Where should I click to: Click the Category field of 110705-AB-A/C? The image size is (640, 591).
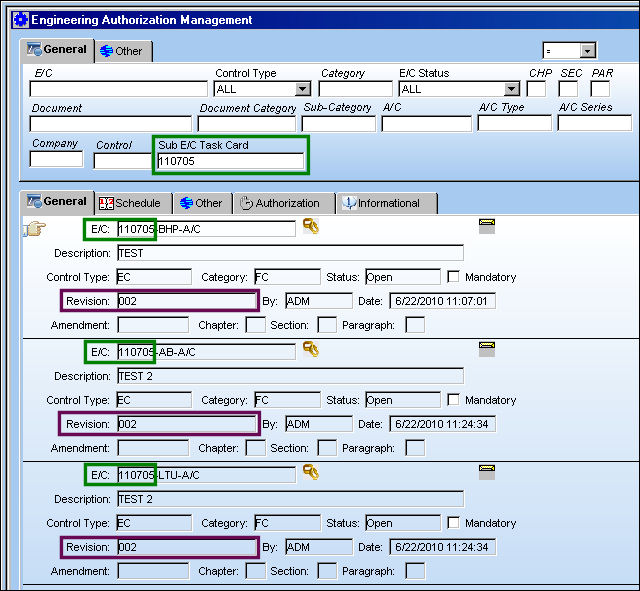[x=287, y=400]
